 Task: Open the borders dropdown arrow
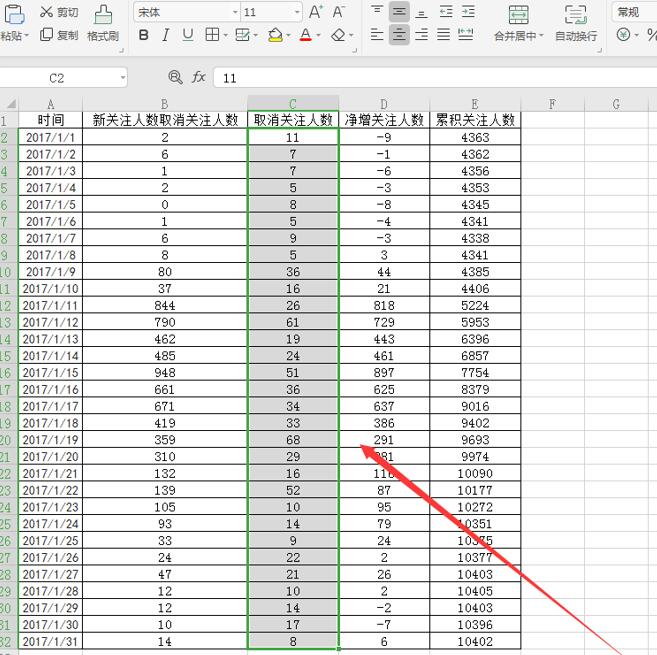click(x=225, y=36)
